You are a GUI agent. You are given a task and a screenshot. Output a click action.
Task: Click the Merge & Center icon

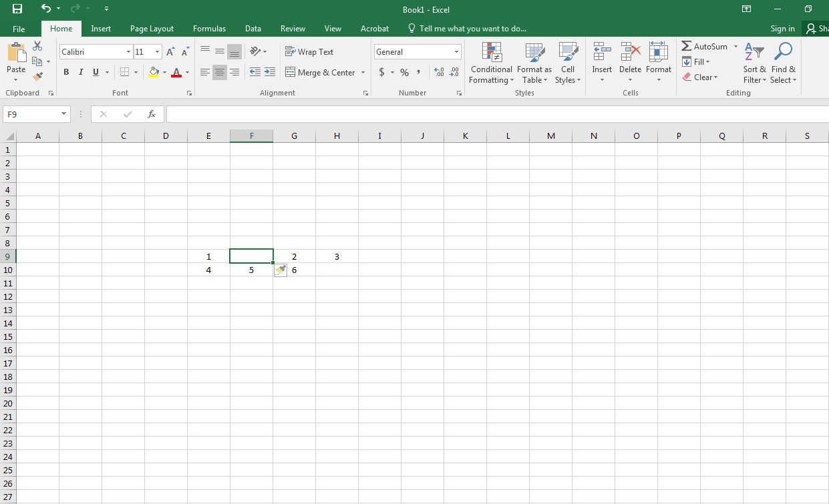[321, 72]
